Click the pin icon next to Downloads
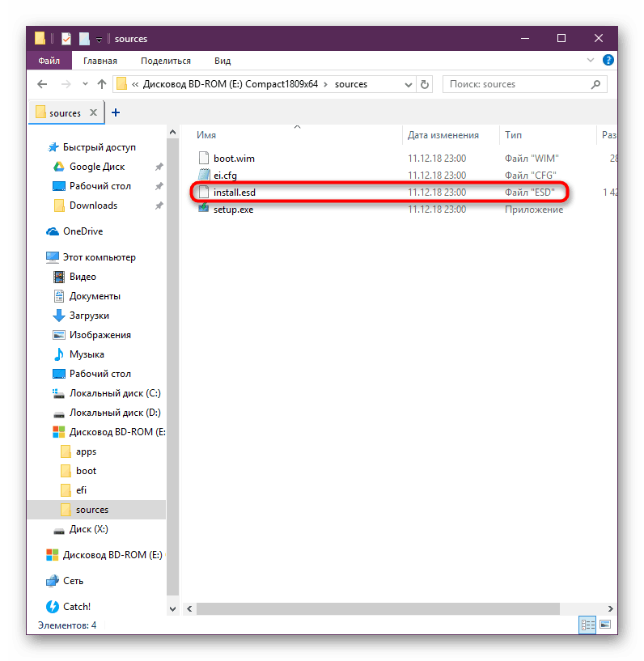 pyautogui.click(x=159, y=206)
